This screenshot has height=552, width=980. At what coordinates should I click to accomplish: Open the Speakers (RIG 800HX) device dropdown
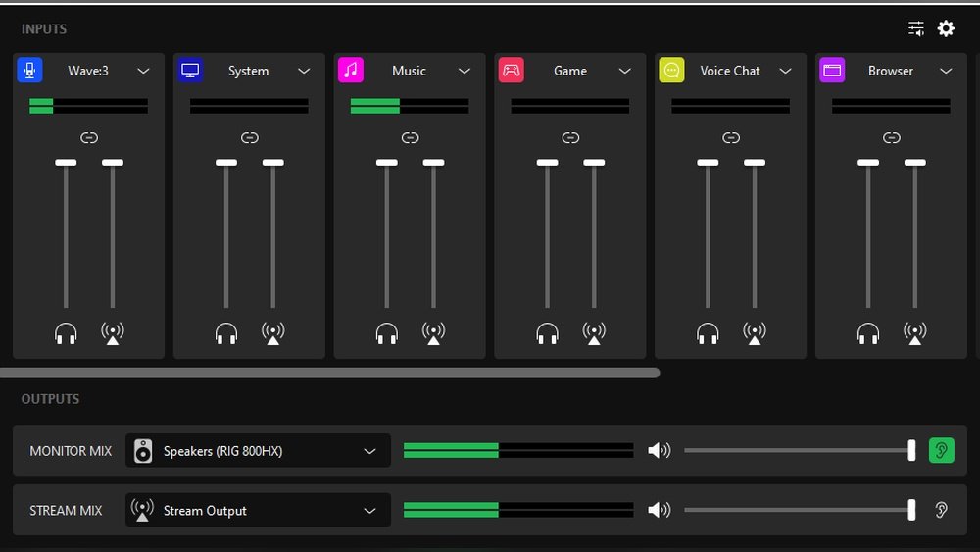point(258,451)
